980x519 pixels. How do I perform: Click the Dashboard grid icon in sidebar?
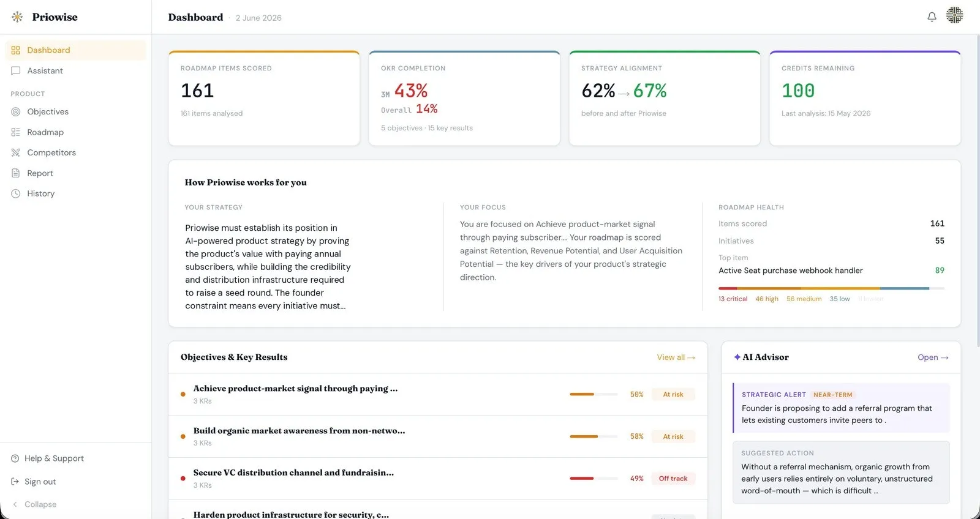click(16, 50)
